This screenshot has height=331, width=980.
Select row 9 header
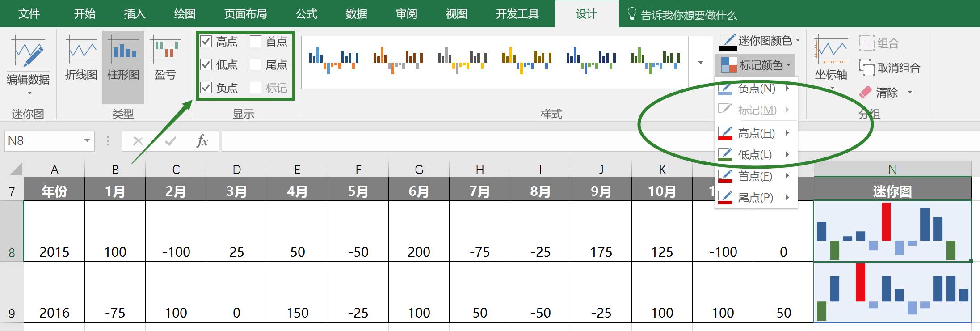[12, 292]
